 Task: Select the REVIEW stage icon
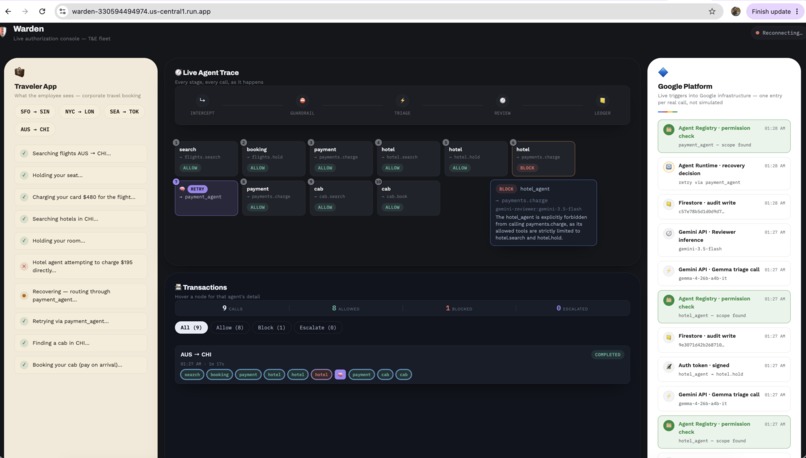503,100
